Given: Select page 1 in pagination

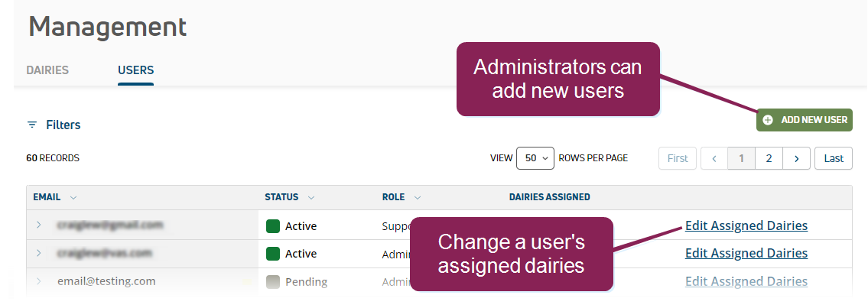Looking at the screenshot, I should (x=741, y=158).
